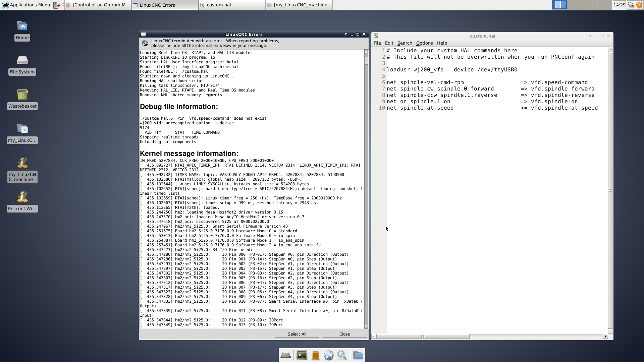Switch to the second workspace in pager
Image resolution: width=644 pixels, height=362 pixels.
[x=575, y=5]
